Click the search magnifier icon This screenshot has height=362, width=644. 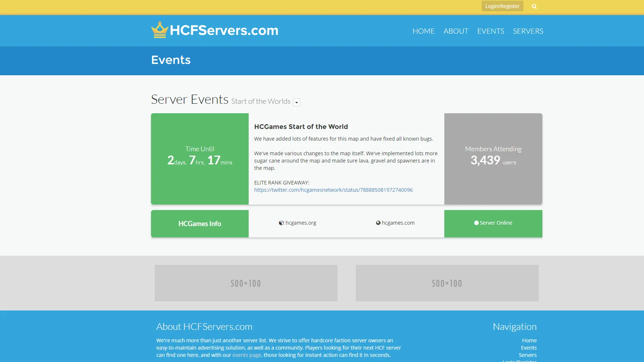point(534,6)
